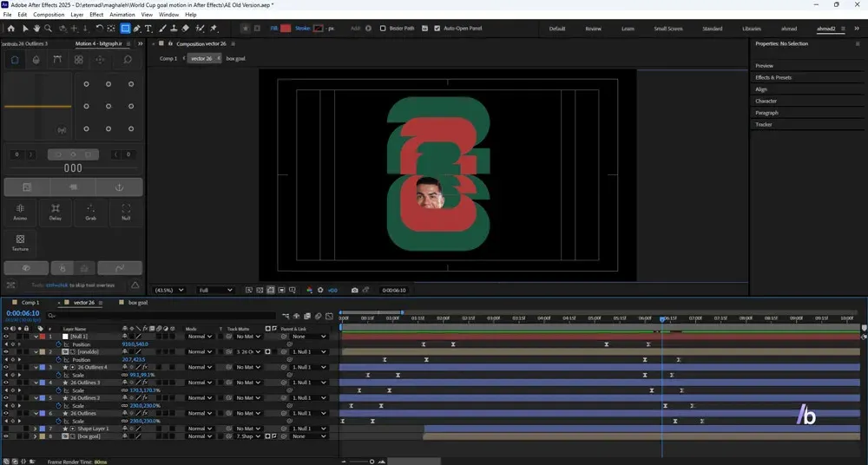
Task: Click the Anchor icon in Motion panel
Action: click(x=119, y=187)
